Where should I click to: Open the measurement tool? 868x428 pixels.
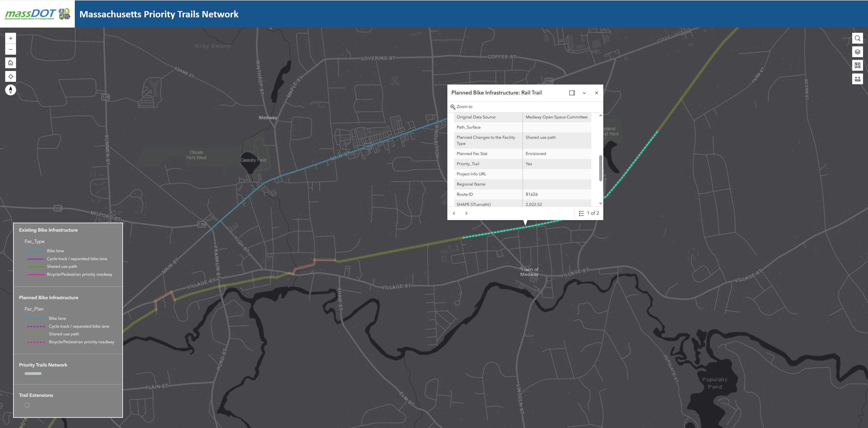[x=858, y=79]
